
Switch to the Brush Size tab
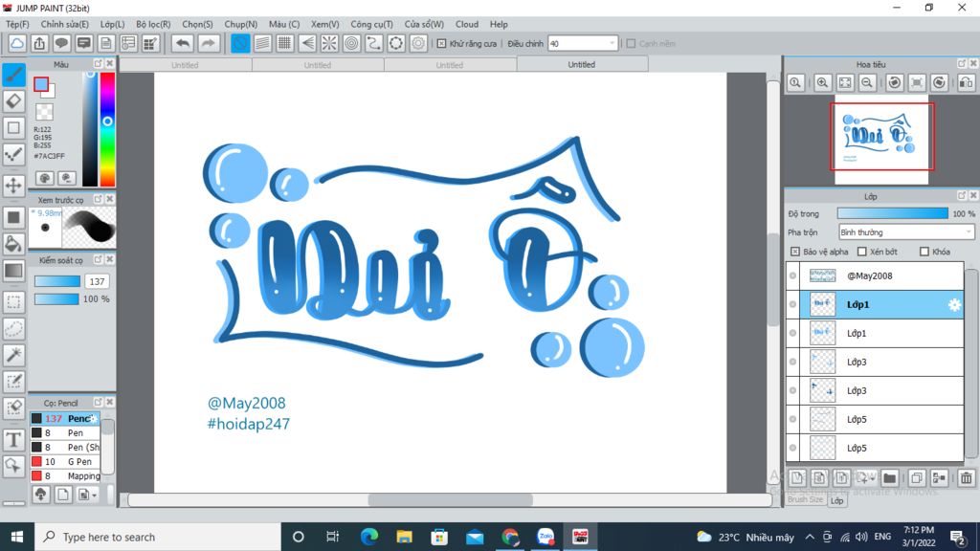(806, 499)
